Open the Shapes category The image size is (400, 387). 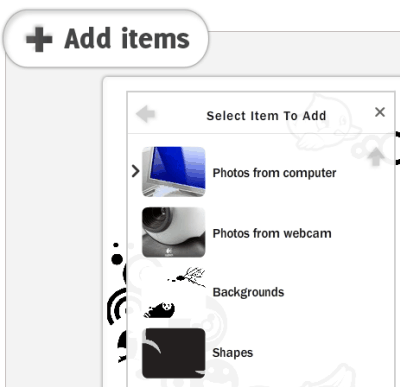pos(233,353)
